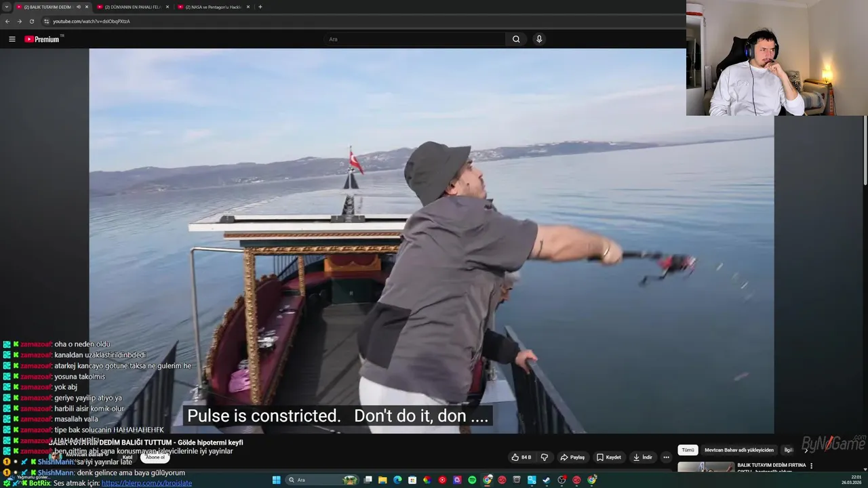This screenshot has height=488, width=868.
Task: Open a new browser tab
Action: point(260,7)
